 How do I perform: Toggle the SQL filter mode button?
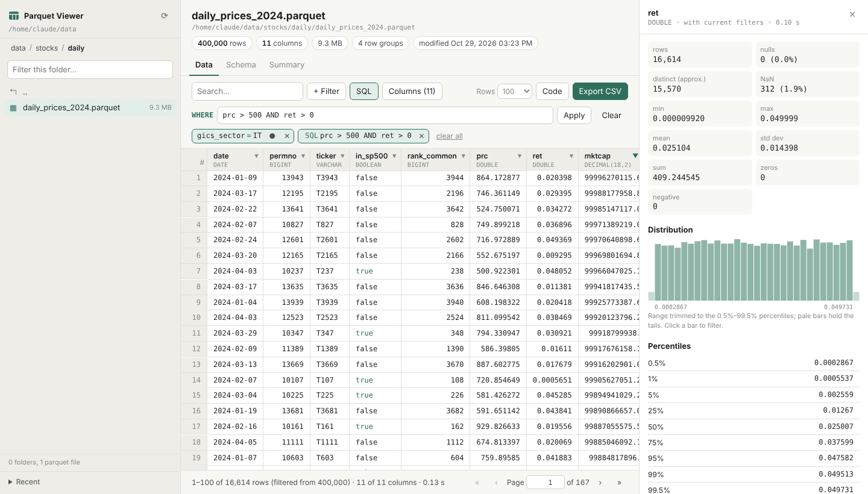click(364, 92)
